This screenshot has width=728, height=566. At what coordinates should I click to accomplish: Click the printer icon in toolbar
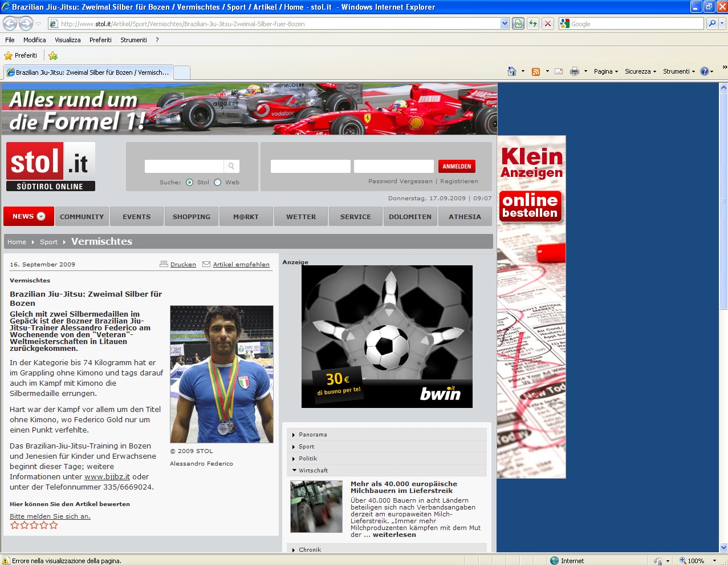(x=574, y=71)
